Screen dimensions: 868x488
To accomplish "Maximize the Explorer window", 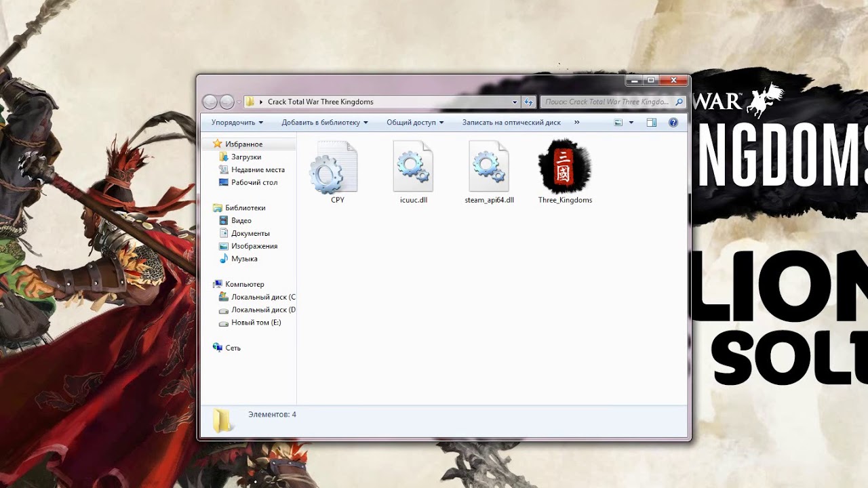I will point(651,81).
